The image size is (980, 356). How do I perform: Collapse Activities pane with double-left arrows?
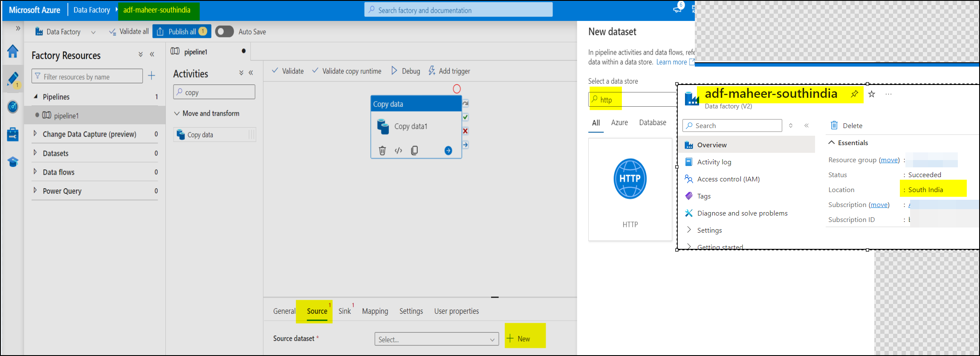[251, 73]
